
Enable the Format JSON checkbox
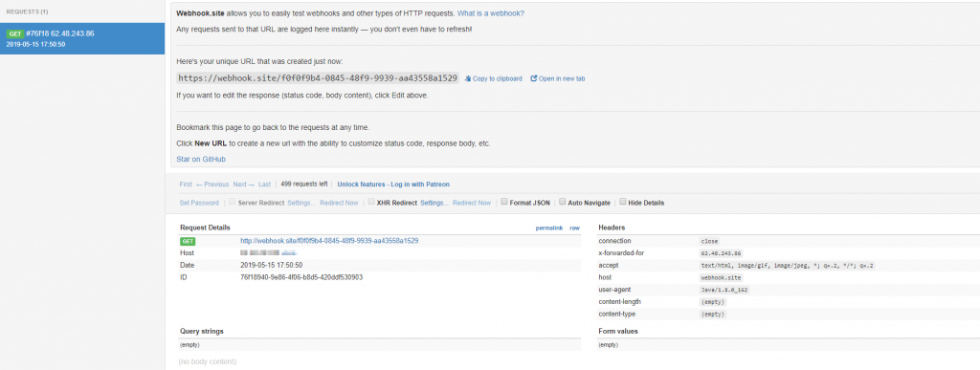click(503, 202)
